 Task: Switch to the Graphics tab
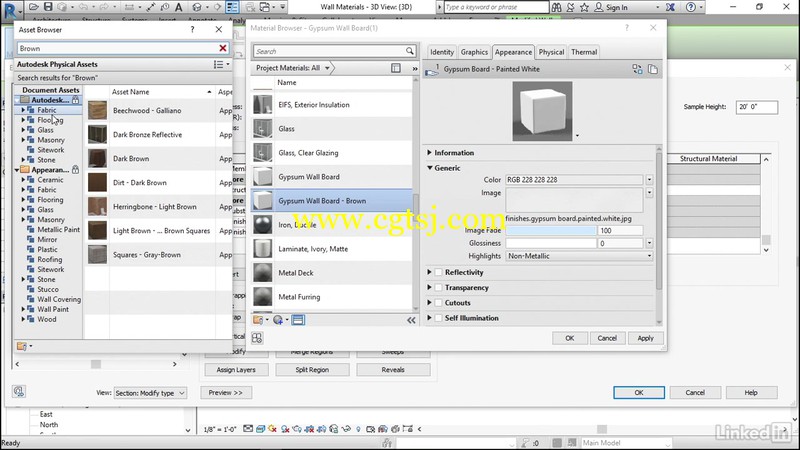(x=474, y=52)
